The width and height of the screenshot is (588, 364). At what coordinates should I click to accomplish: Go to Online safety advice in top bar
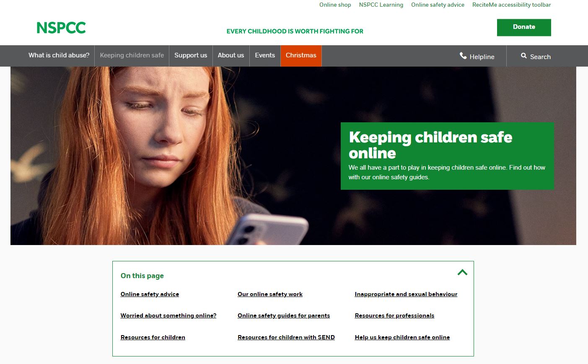coord(438,5)
